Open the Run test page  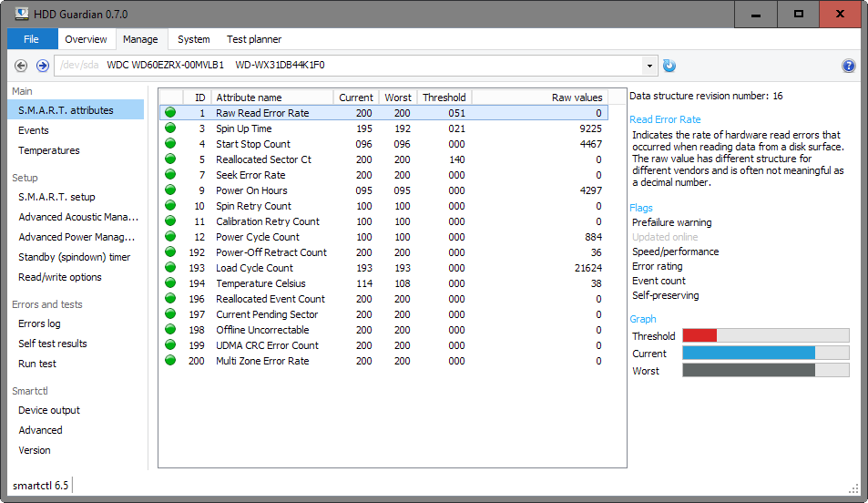pyautogui.click(x=37, y=364)
